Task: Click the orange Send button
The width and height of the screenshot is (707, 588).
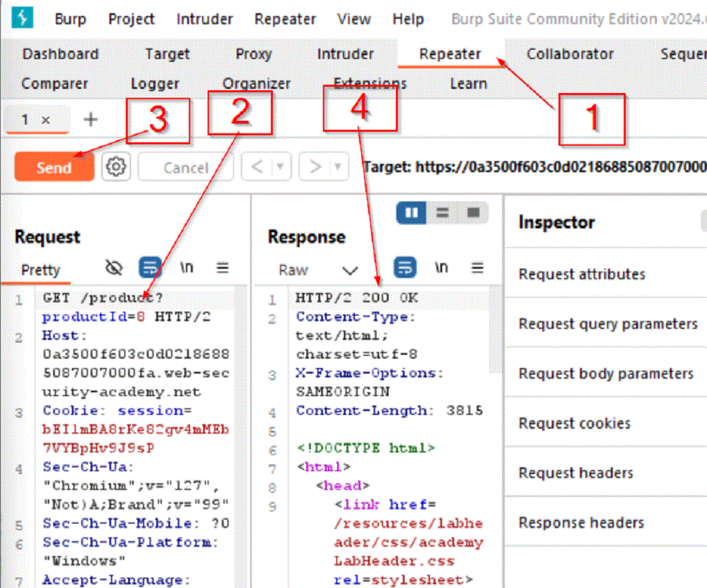Action: pyautogui.click(x=54, y=167)
